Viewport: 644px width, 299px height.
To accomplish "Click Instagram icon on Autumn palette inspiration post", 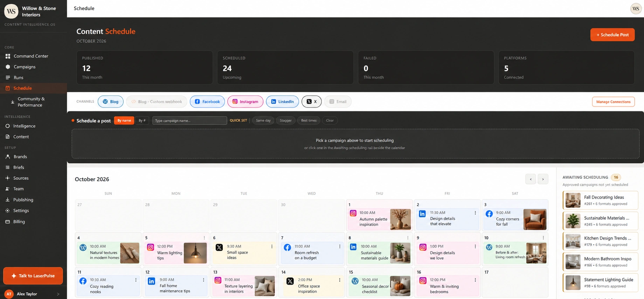I will 353,213.
